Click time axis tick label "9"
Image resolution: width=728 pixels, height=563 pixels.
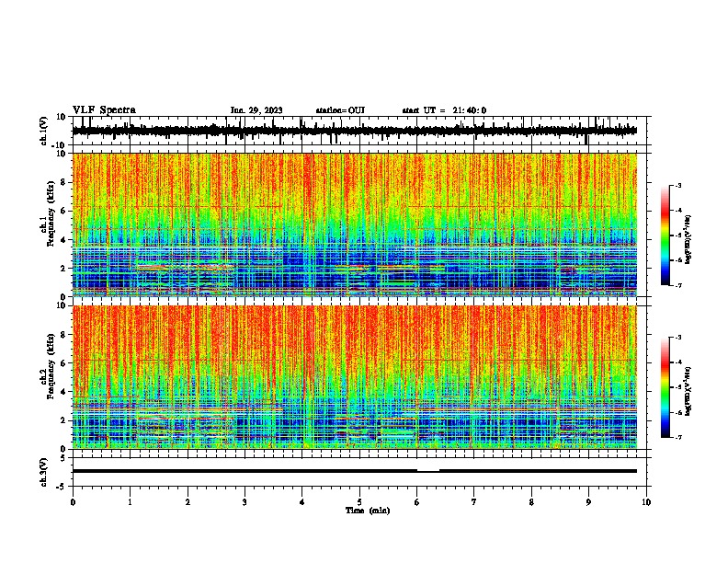[x=588, y=502]
